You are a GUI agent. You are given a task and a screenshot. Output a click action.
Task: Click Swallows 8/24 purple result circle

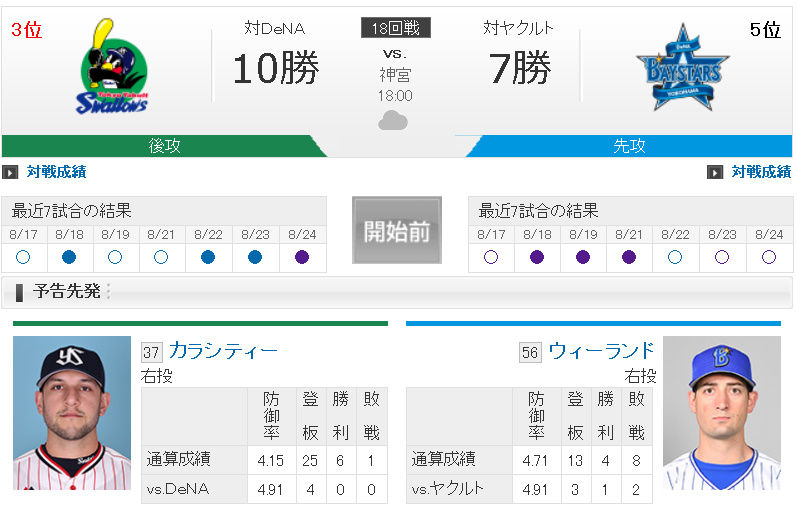click(x=302, y=256)
